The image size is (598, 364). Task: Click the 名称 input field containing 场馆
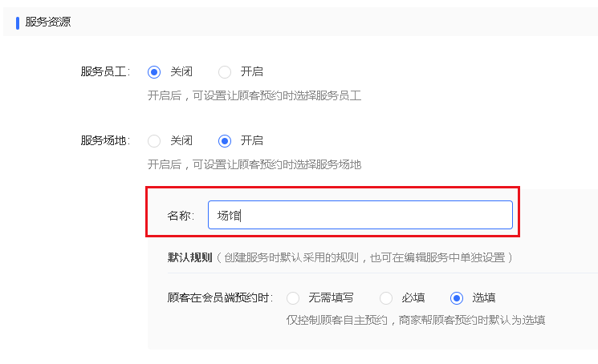pos(360,215)
